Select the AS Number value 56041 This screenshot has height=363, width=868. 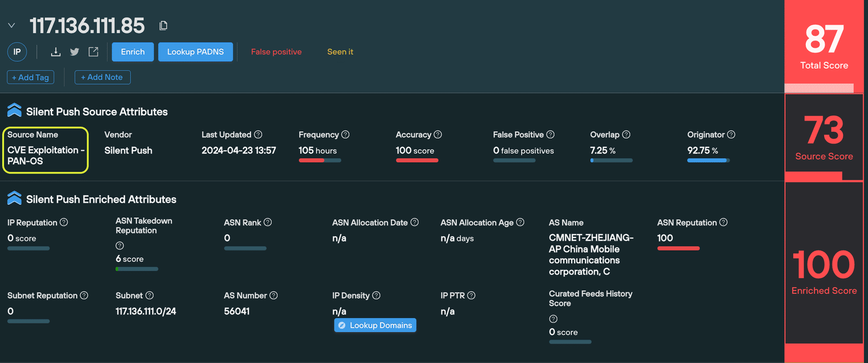(x=237, y=312)
